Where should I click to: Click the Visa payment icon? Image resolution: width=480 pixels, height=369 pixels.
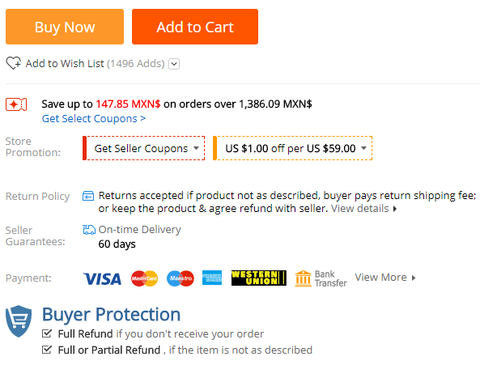[x=102, y=279]
